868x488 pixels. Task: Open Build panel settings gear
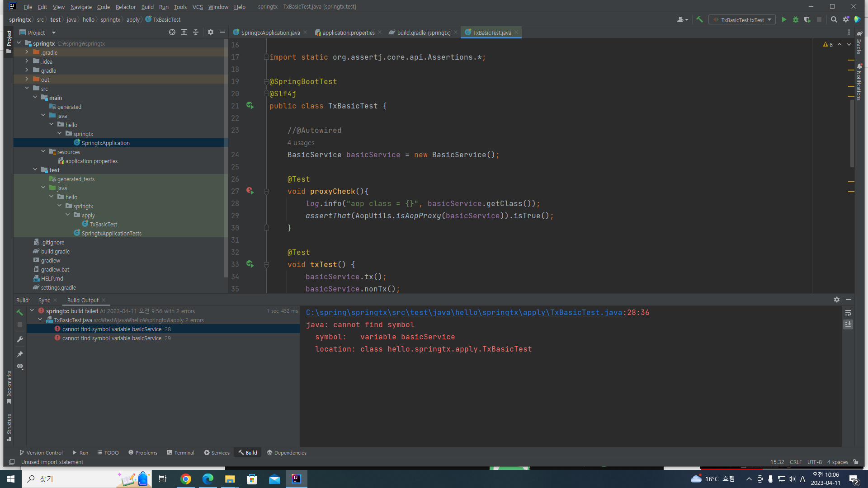coord(837,300)
